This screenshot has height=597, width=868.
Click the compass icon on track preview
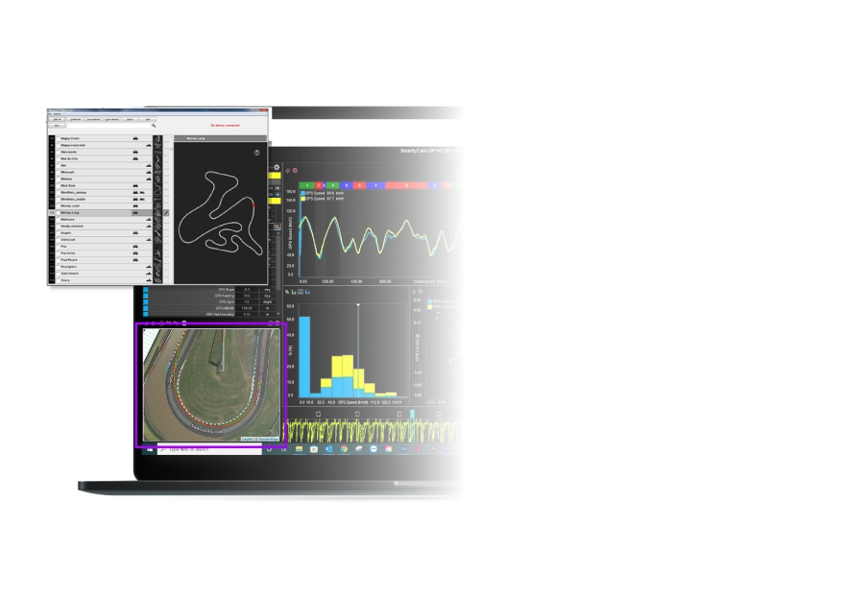256,153
